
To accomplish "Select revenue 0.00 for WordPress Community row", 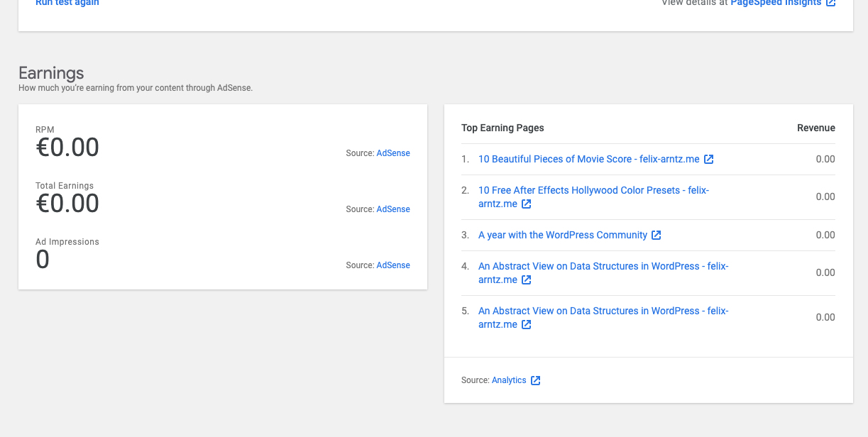I will click(x=825, y=236).
